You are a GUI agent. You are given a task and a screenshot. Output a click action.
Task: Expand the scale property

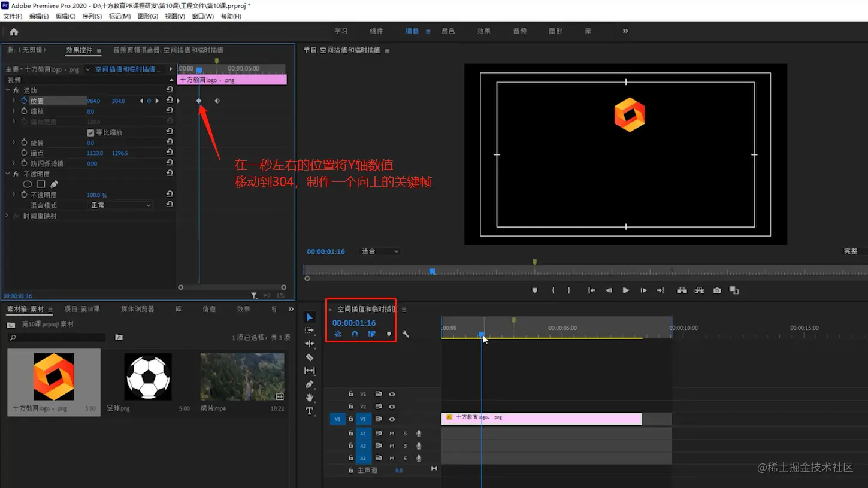(14, 111)
